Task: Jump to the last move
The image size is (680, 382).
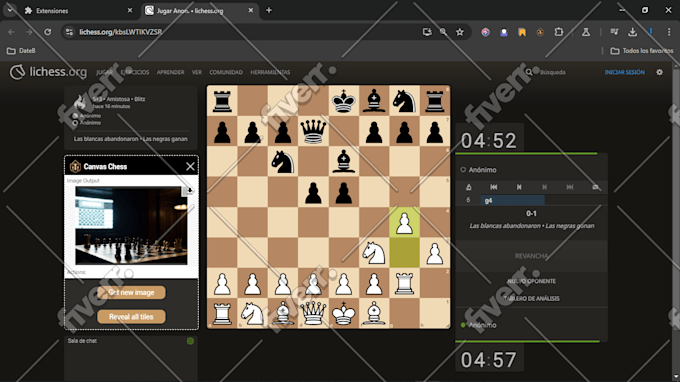Action: tap(570, 187)
